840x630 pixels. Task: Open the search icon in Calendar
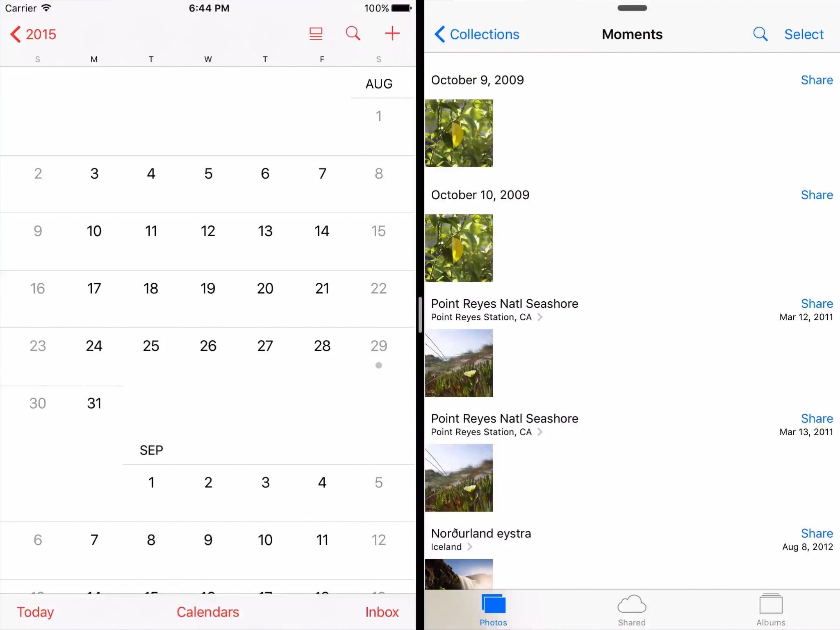353,34
